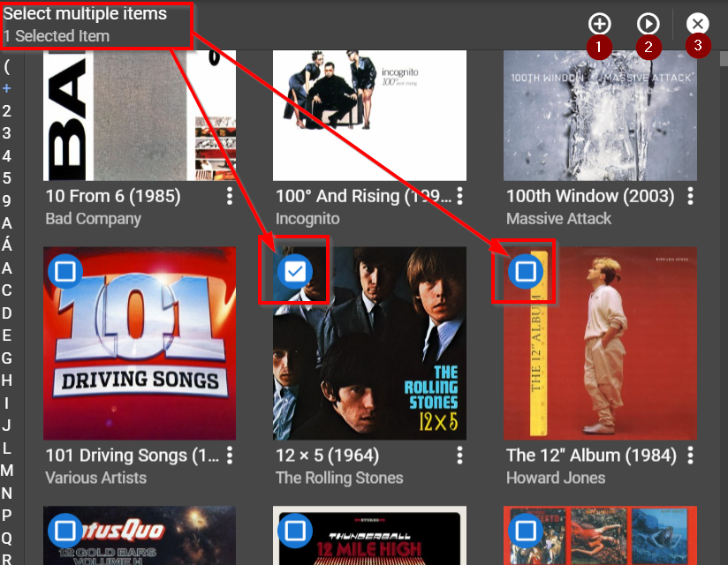This screenshot has width=728, height=565.
Task: Open the 10 From 6 options menu
Action: 230,196
